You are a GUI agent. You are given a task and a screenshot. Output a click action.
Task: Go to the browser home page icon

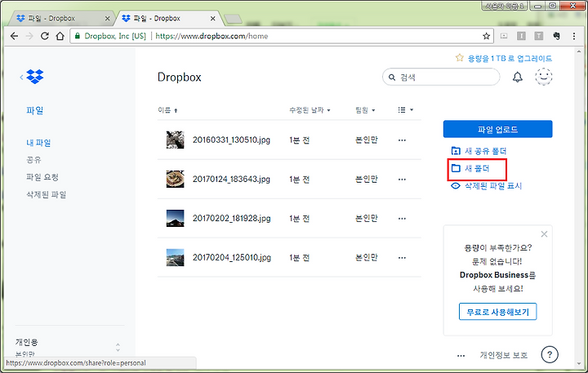pos(60,36)
